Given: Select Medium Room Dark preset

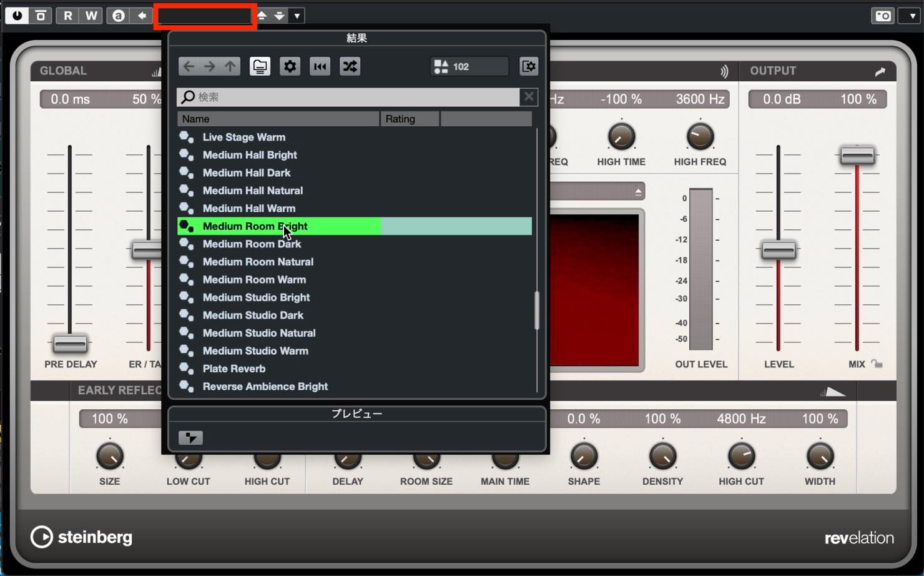Looking at the screenshot, I should click(355, 244).
